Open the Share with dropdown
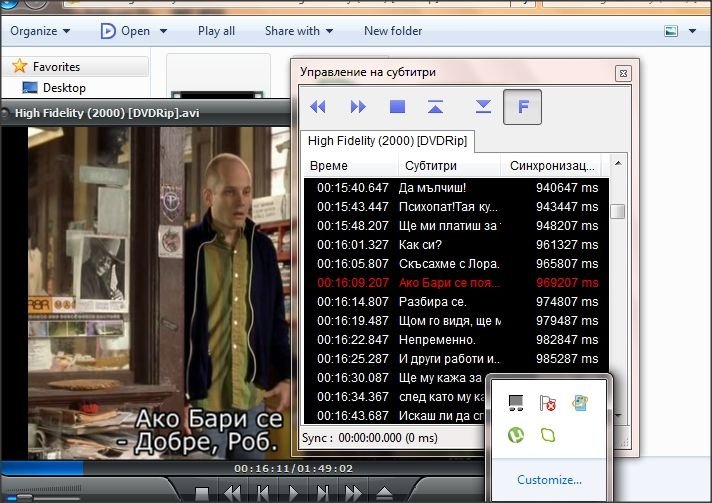Screen dimensions: 712x503 coord(298,31)
